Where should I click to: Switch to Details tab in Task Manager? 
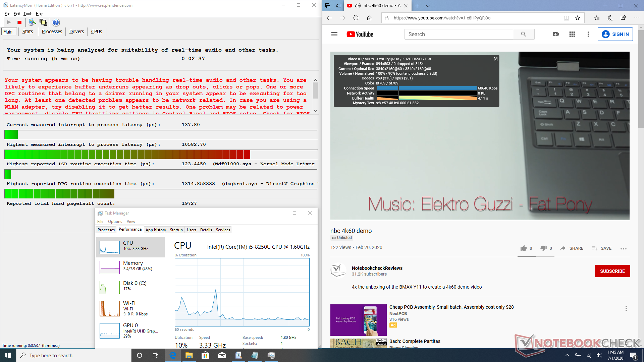point(206,230)
